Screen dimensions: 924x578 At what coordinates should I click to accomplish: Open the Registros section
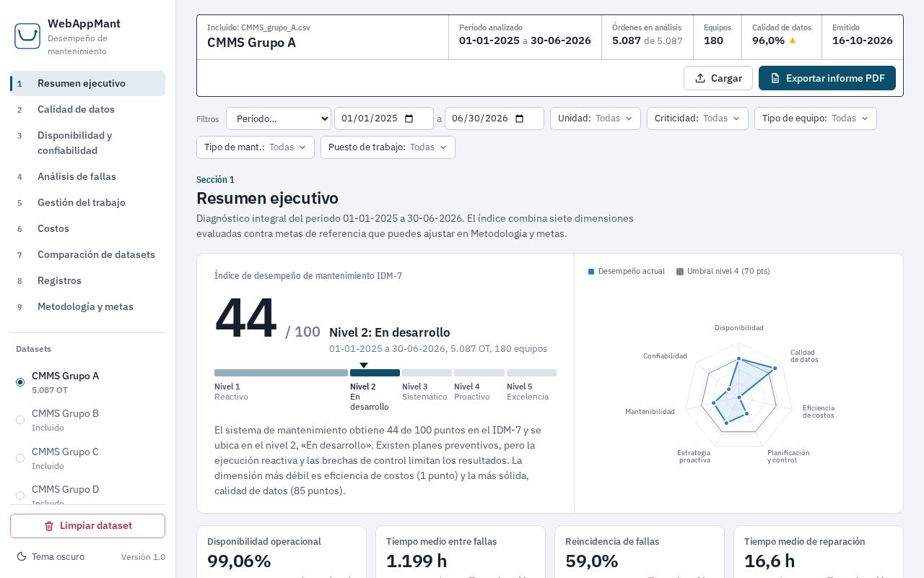tap(87, 280)
